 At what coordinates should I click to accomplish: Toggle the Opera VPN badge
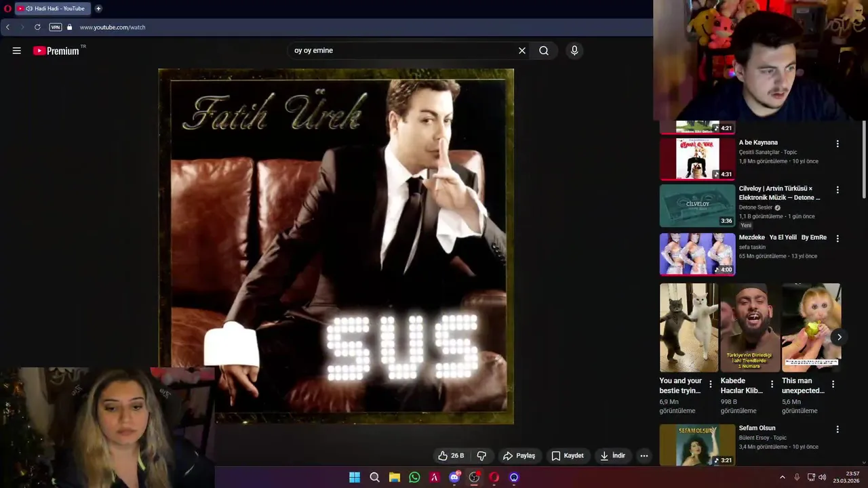pyautogui.click(x=56, y=27)
